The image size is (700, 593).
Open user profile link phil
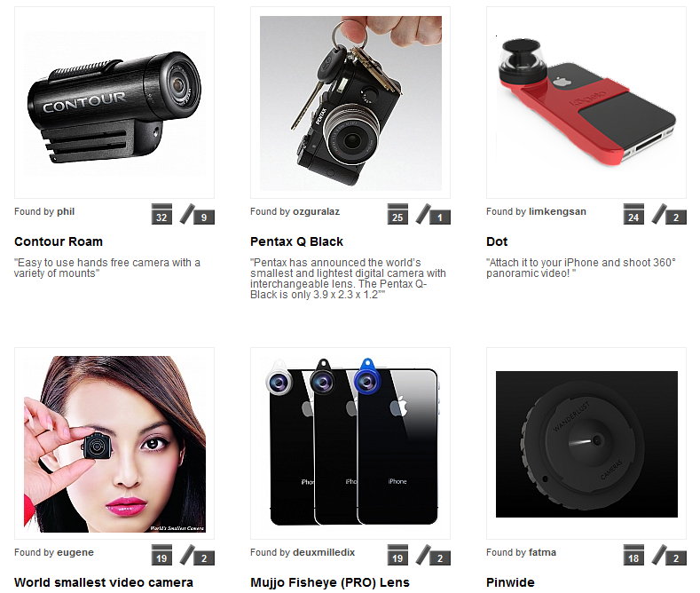coord(66,211)
